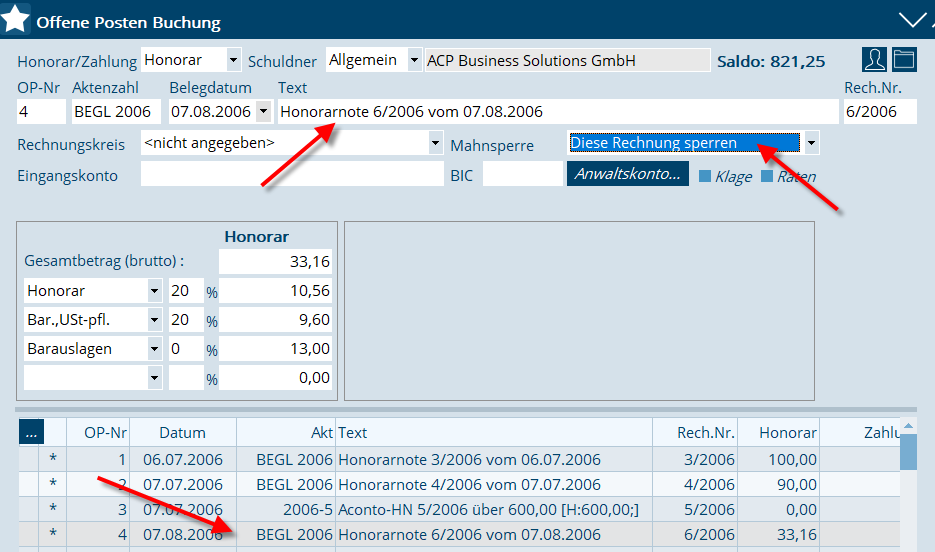Click the ellipsis button in the table header
Viewport: 935px width, 552px height.
[31, 432]
